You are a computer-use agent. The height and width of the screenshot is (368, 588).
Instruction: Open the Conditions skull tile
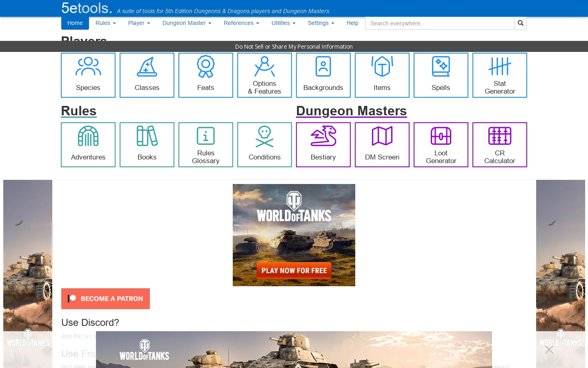265,145
